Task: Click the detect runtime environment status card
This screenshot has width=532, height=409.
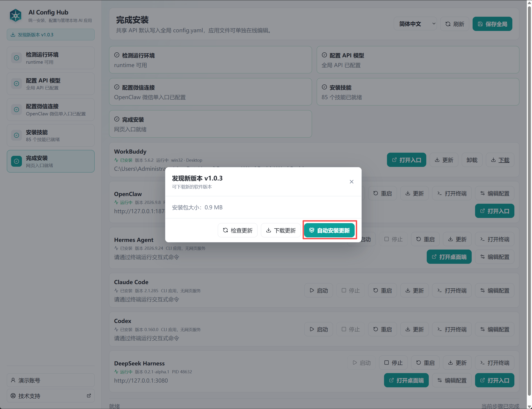Action: point(210,60)
